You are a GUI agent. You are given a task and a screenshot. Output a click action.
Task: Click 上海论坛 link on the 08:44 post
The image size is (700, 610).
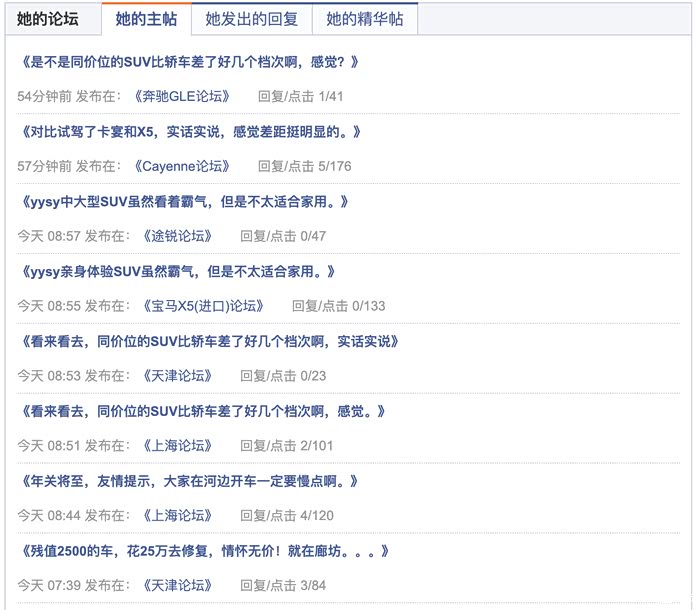pos(178,516)
